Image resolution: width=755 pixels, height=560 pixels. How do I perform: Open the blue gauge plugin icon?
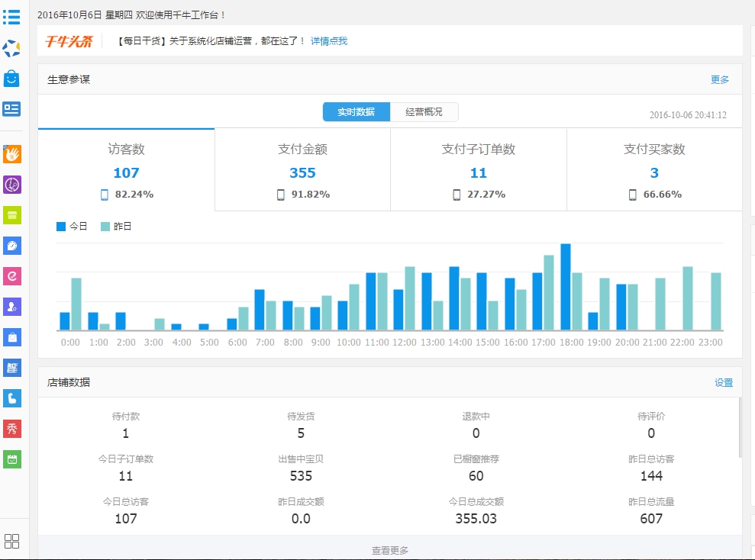coord(12,246)
